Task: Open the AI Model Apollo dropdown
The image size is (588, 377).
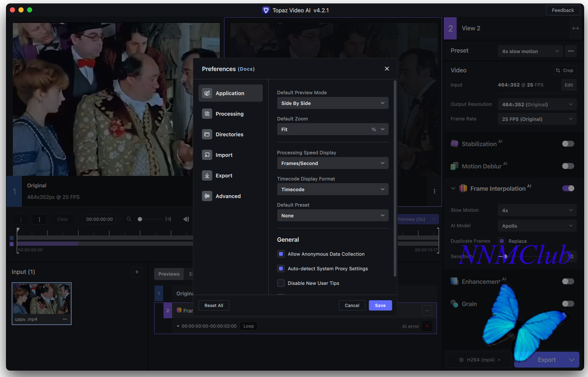Action: click(x=537, y=226)
